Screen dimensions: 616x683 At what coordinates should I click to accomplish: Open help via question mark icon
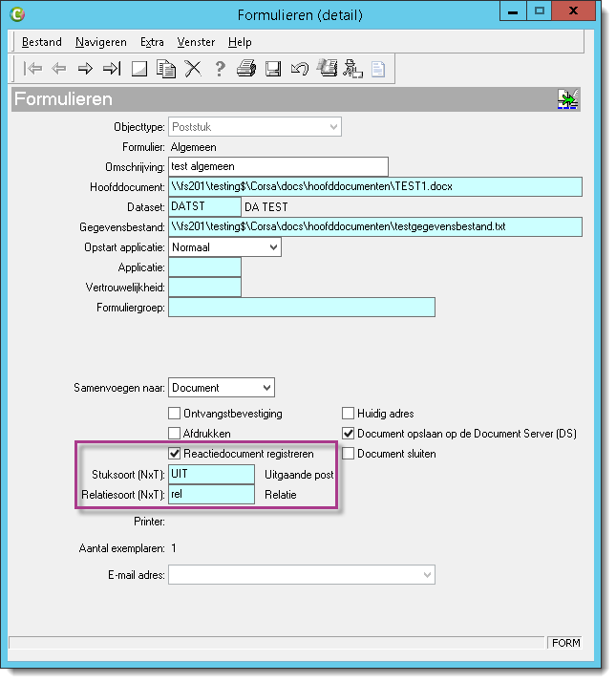pos(220,69)
